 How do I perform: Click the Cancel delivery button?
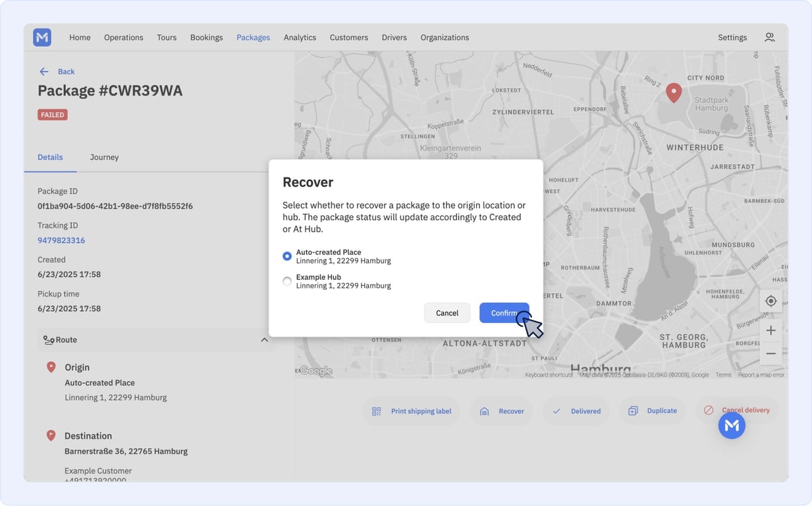click(736, 410)
